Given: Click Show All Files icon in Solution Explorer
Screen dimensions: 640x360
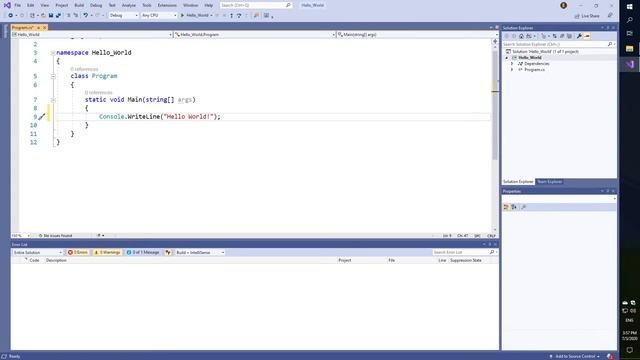Looking at the screenshot, I should [569, 36].
